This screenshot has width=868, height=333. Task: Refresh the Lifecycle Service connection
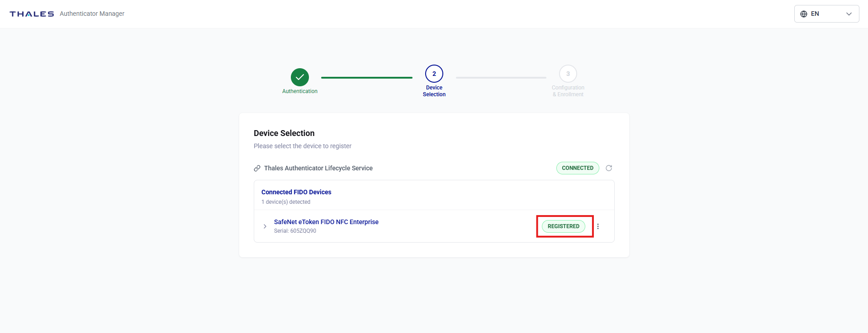pyautogui.click(x=609, y=168)
